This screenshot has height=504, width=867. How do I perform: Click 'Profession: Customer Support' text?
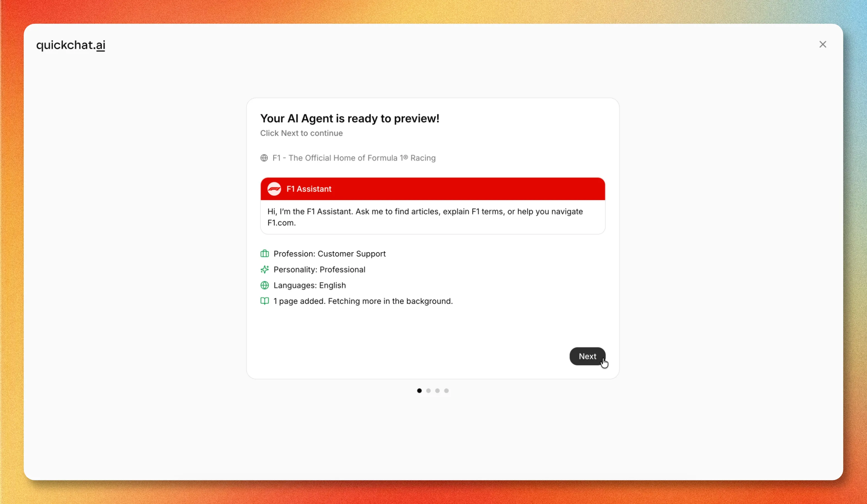[330, 254]
